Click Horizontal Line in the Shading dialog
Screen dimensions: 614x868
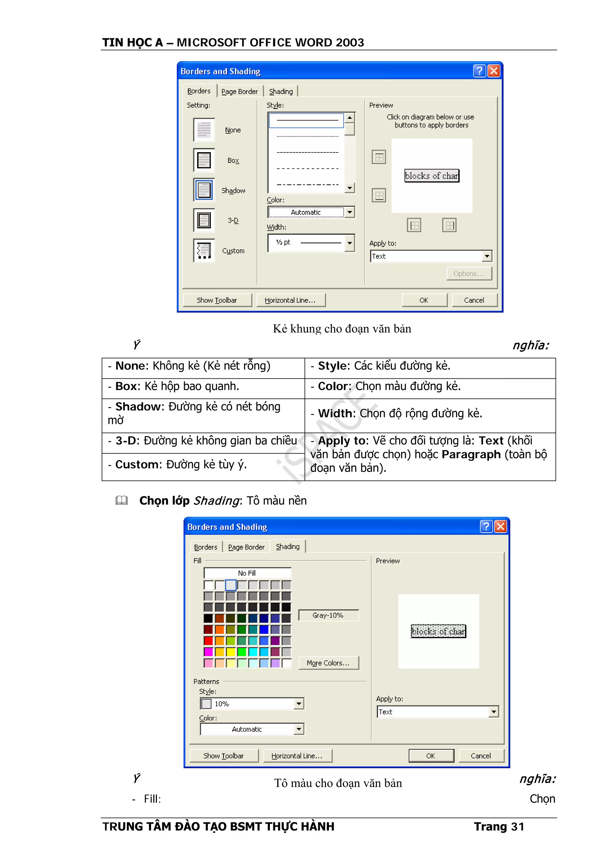pyautogui.click(x=297, y=756)
